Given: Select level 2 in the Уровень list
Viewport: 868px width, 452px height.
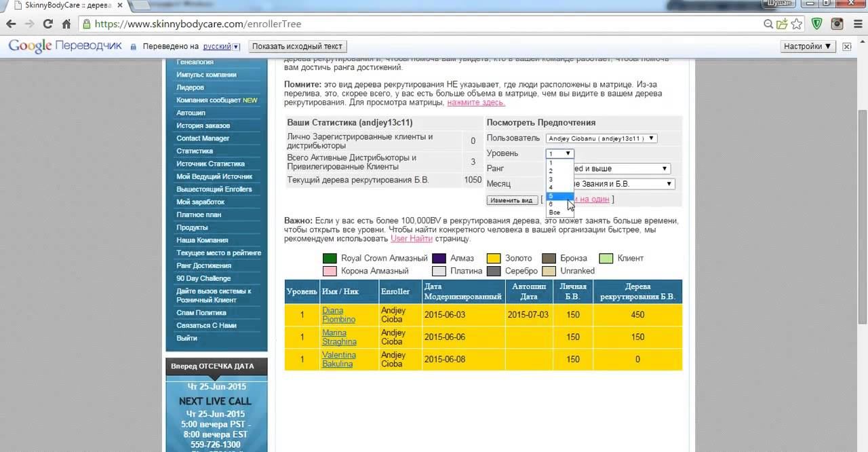Looking at the screenshot, I should pos(560,171).
